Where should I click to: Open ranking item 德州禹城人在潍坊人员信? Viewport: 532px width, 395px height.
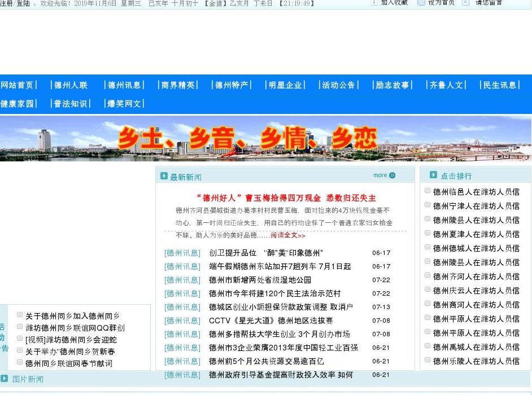476,347
